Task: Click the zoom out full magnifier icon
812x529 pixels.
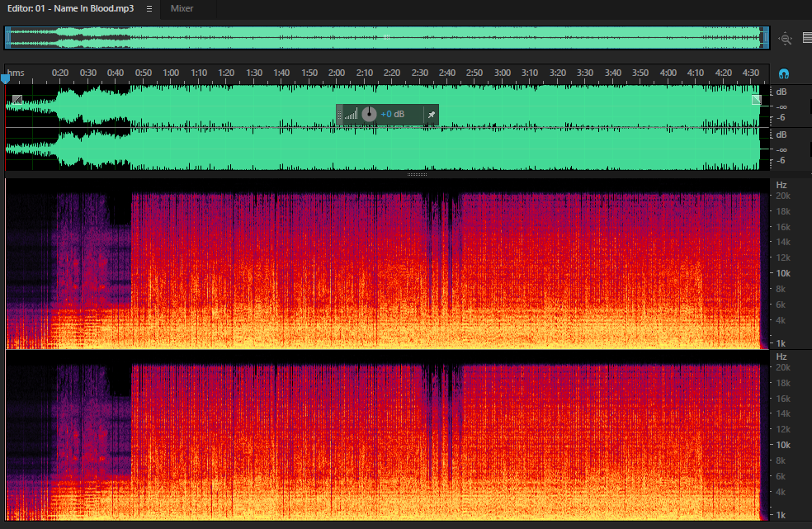Action: 786,38
